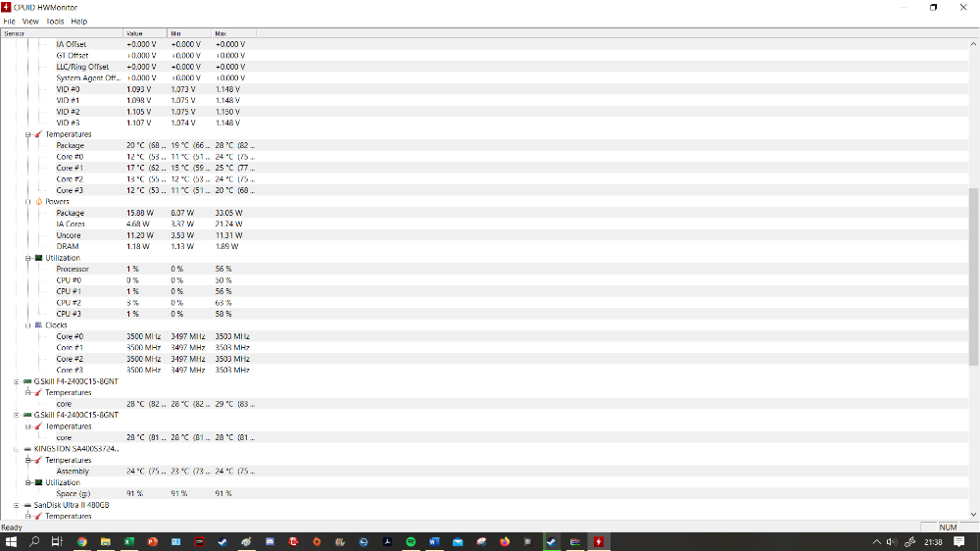Sort by the Sensor column header
This screenshot has height=551, width=980.
[62, 33]
